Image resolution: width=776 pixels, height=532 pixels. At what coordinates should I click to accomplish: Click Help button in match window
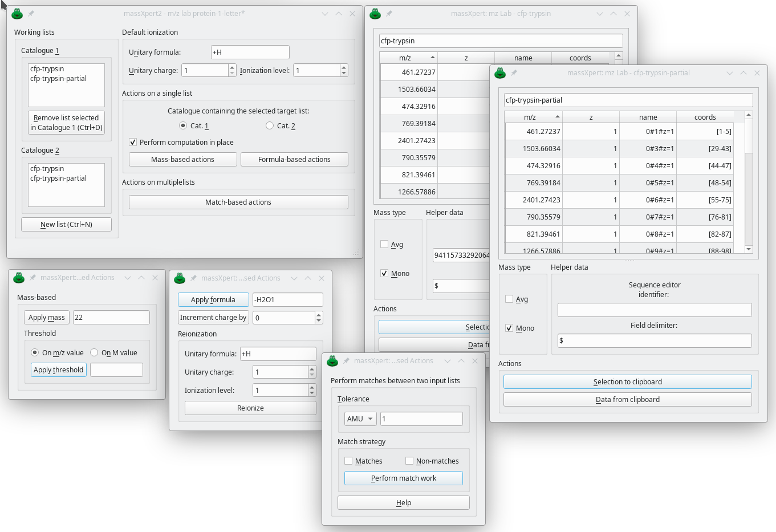[404, 502]
